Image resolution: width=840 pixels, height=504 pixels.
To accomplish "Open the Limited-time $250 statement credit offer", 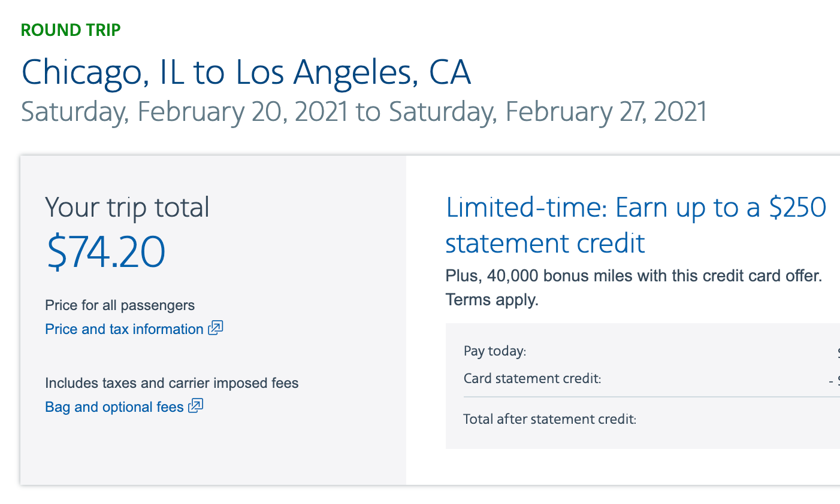I will tap(636, 225).
